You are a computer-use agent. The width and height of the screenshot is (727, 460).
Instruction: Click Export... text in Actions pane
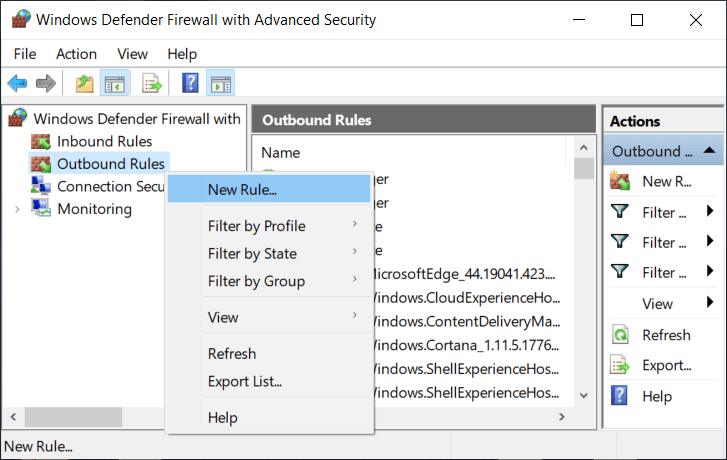[x=666, y=365]
